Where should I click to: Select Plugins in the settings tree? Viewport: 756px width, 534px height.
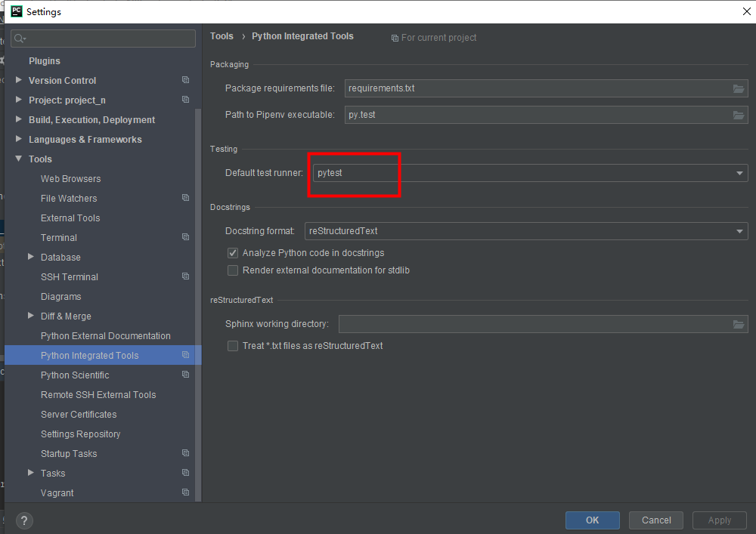(45, 61)
